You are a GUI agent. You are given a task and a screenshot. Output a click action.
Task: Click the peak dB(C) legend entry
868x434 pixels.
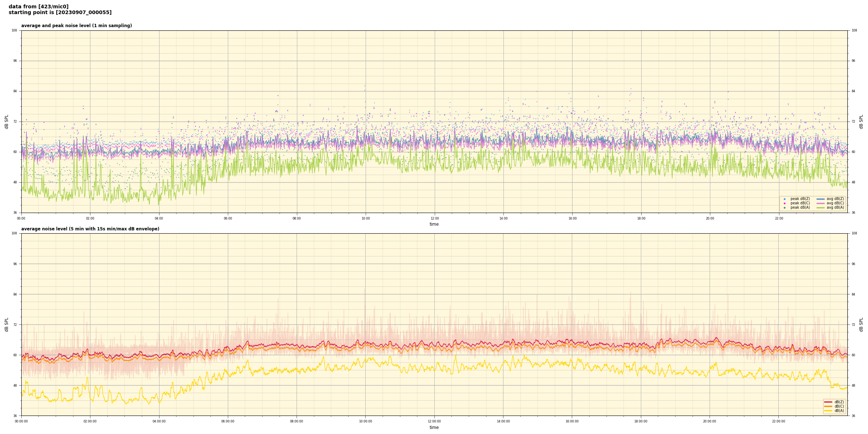800,203
